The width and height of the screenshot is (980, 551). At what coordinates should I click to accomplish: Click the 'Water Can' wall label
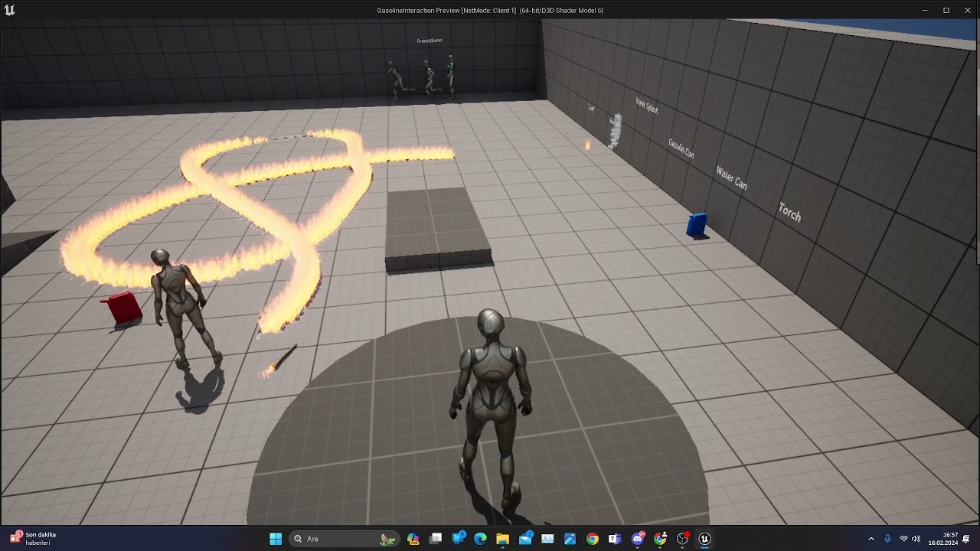[x=731, y=178]
